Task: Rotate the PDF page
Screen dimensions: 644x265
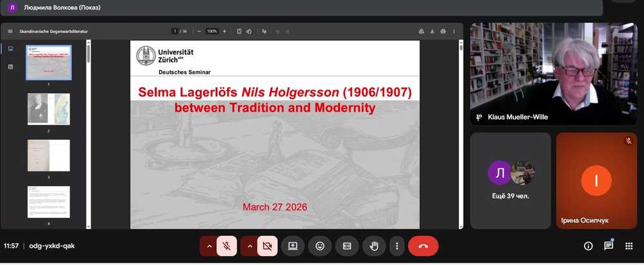Action: pyautogui.click(x=264, y=31)
